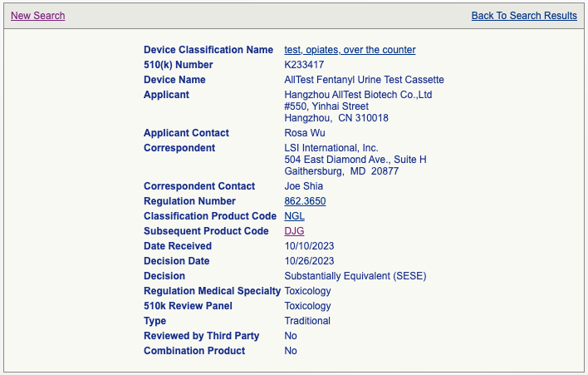
Task: Go Back To Search Results
Action: click(x=524, y=16)
